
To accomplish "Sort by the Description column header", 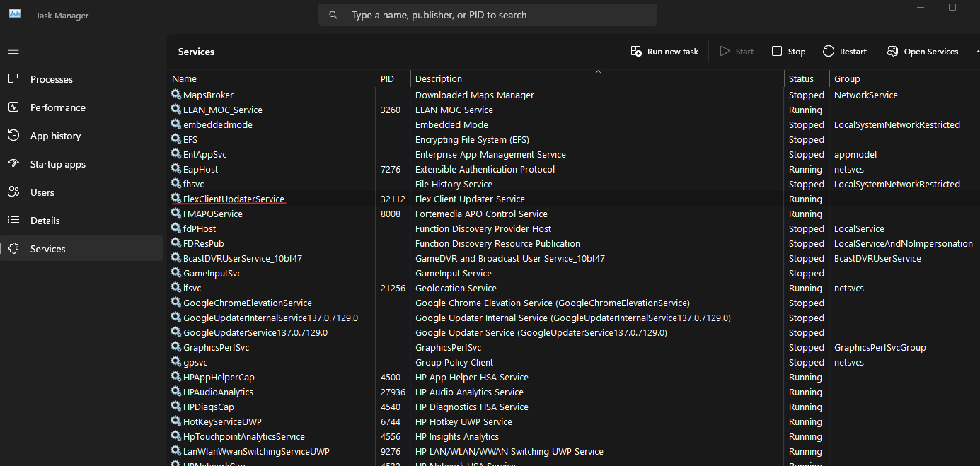I will 597,78.
